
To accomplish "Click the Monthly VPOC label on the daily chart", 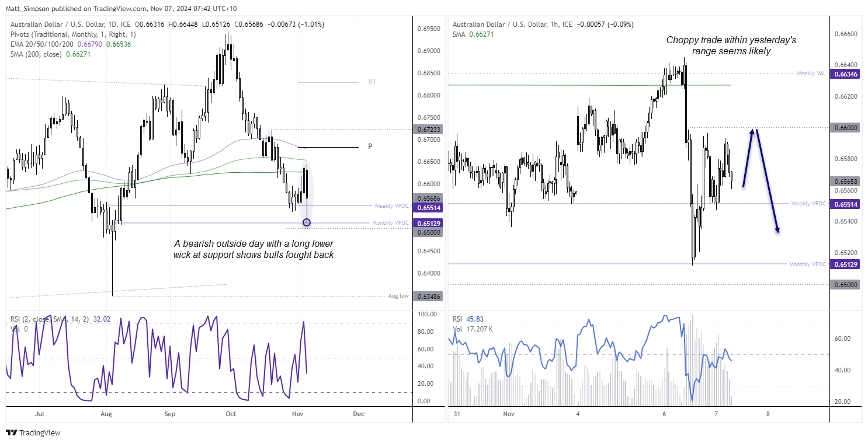I will click(x=391, y=223).
